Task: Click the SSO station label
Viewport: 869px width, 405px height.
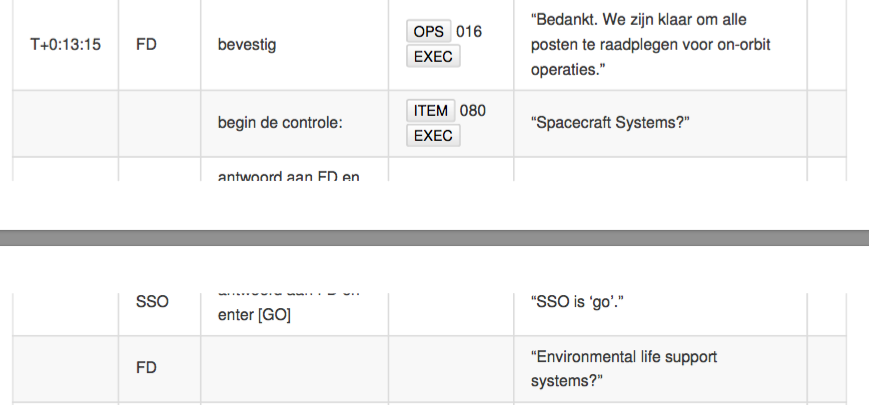Action: 152,302
